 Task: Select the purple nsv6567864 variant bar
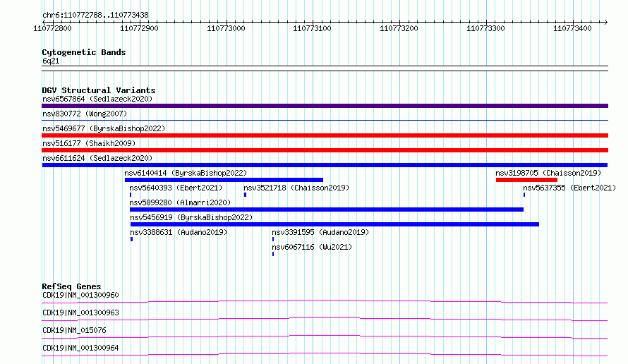325,106
